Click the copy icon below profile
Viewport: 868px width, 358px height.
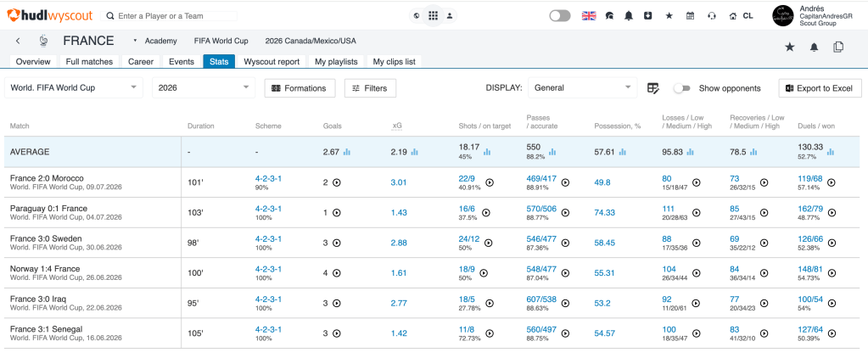pyautogui.click(x=838, y=47)
